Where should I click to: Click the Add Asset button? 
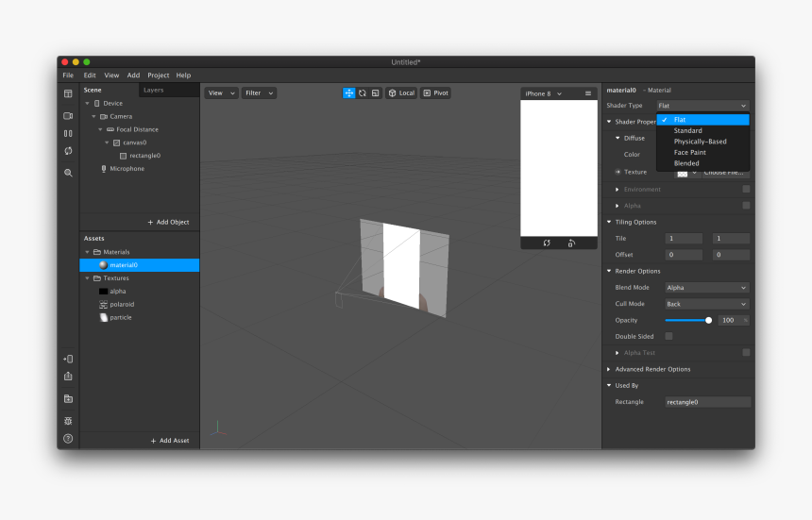(169, 441)
